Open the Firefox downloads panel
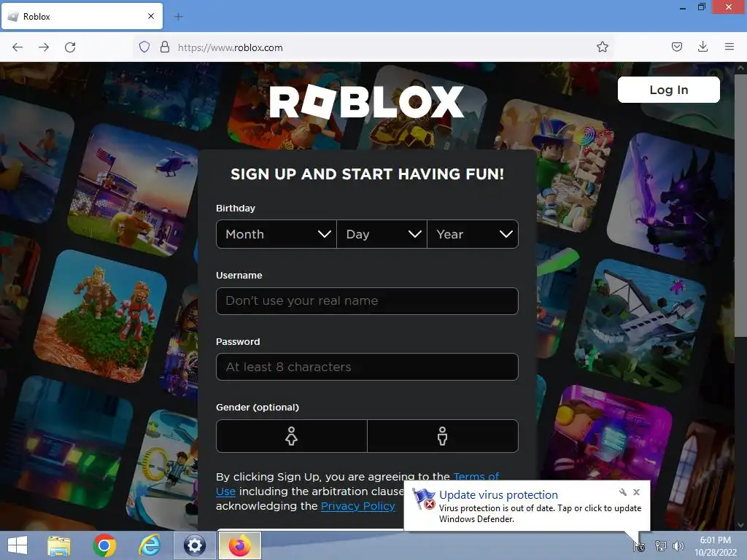 703,47
